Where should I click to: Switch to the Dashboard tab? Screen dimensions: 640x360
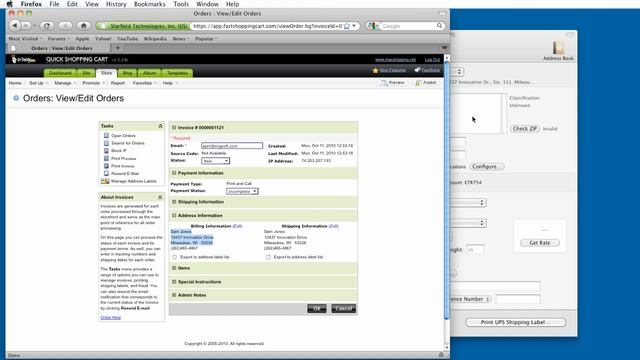60,73
